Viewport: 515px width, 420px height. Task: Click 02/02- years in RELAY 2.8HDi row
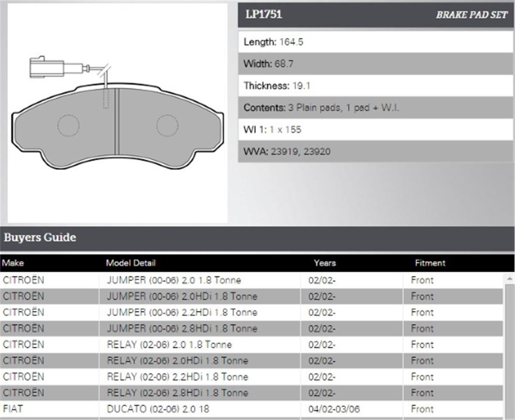pyautogui.click(x=352, y=393)
